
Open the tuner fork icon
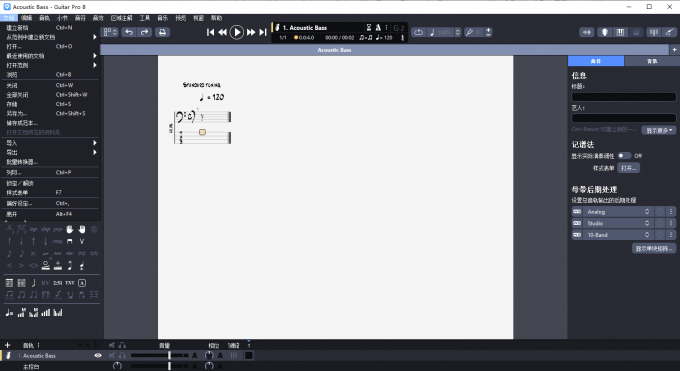[x=469, y=32]
